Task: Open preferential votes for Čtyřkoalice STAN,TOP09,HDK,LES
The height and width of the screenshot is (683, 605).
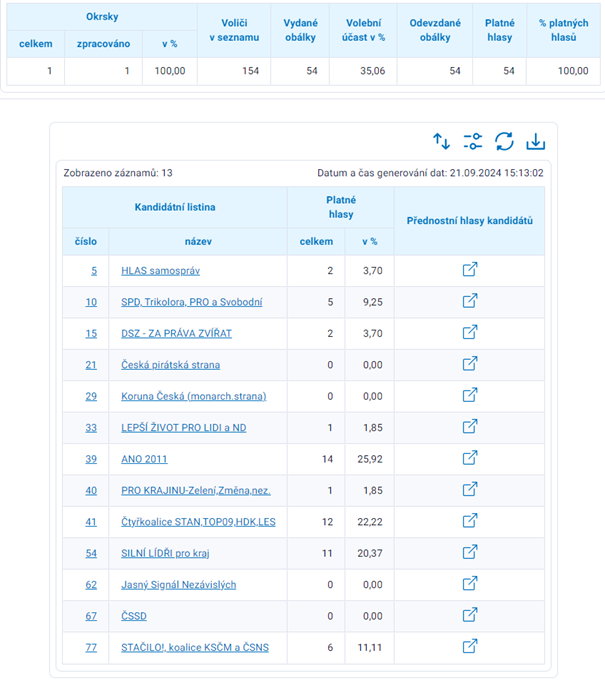Action: tap(470, 521)
